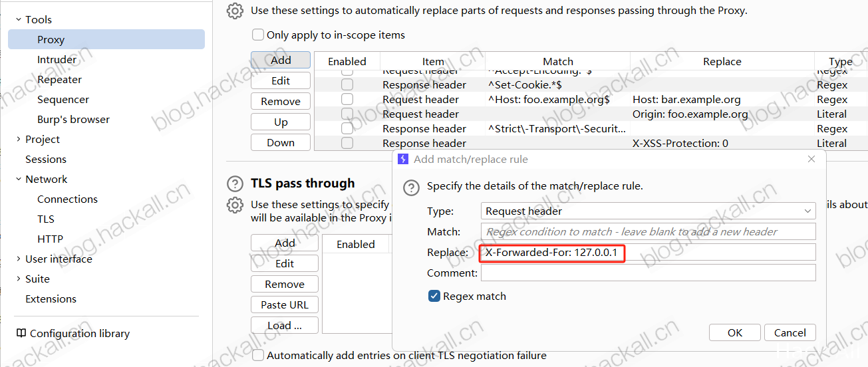Click the Match regex input field
Screen dimensions: 868x367
coord(649,231)
